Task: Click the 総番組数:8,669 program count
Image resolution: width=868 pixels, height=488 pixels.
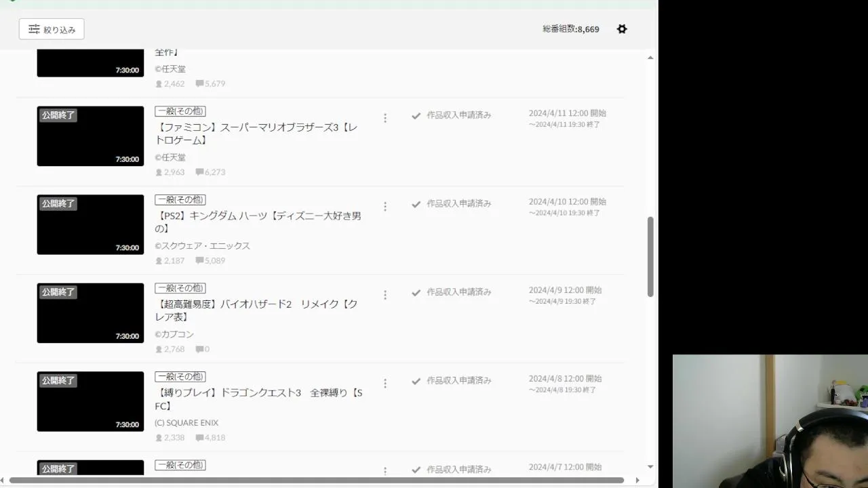Action: [x=571, y=29]
